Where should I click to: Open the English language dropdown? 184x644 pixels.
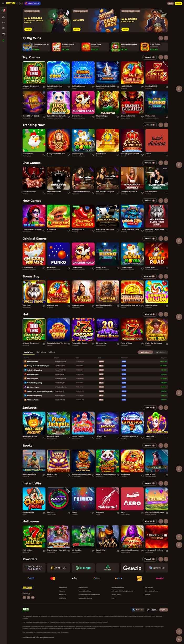point(163,610)
